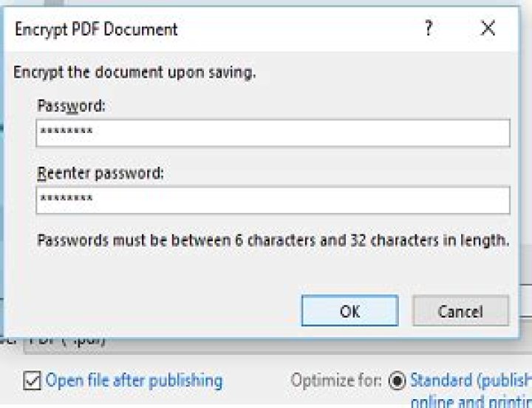Click the Optimize for label
Viewport: 532px width, 408px height.
(335, 381)
